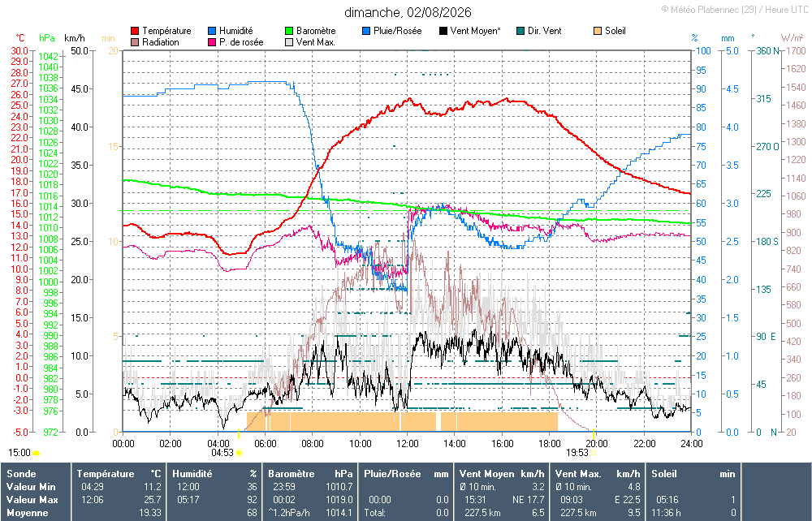
Task: Click the Valeur Max row label
Action: 32,500
